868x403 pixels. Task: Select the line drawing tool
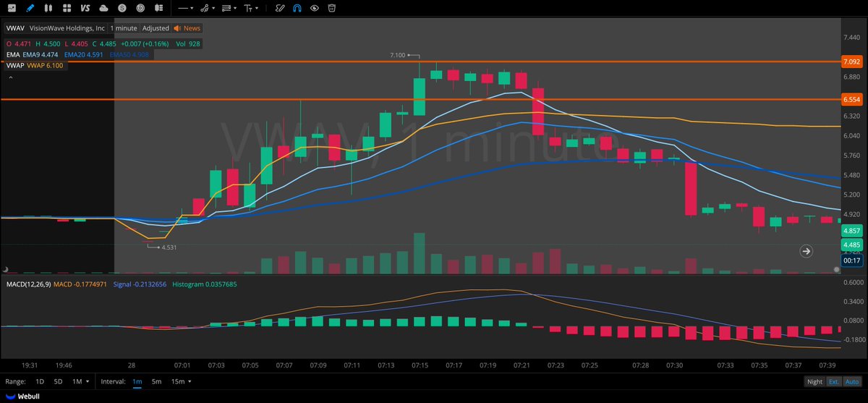click(x=182, y=8)
